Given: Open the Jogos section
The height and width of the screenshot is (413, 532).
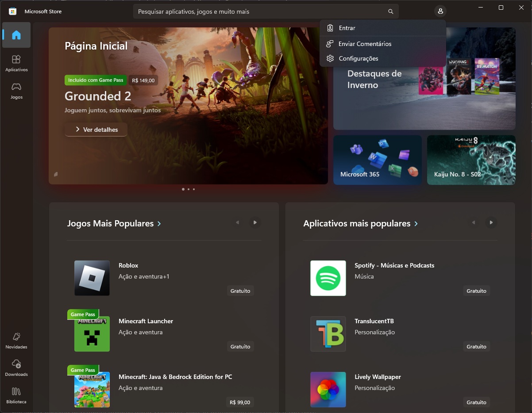Looking at the screenshot, I should point(16,91).
